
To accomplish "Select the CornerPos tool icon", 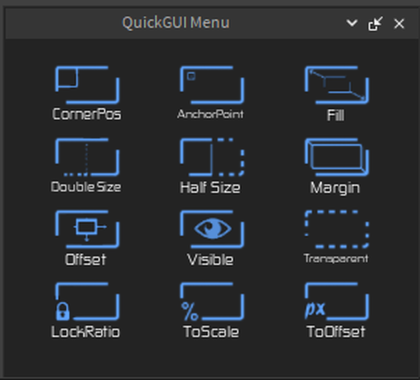I will 87,85.
